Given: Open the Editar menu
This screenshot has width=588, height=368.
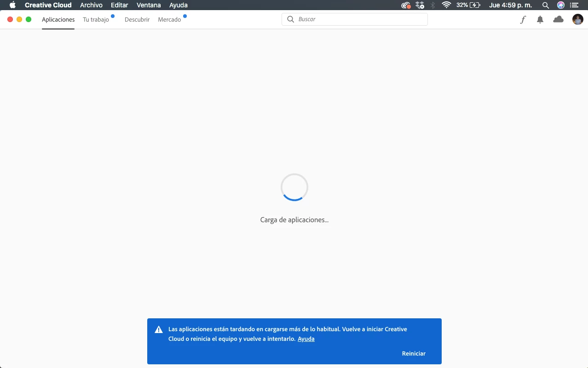Looking at the screenshot, I should tap(120, 5).
